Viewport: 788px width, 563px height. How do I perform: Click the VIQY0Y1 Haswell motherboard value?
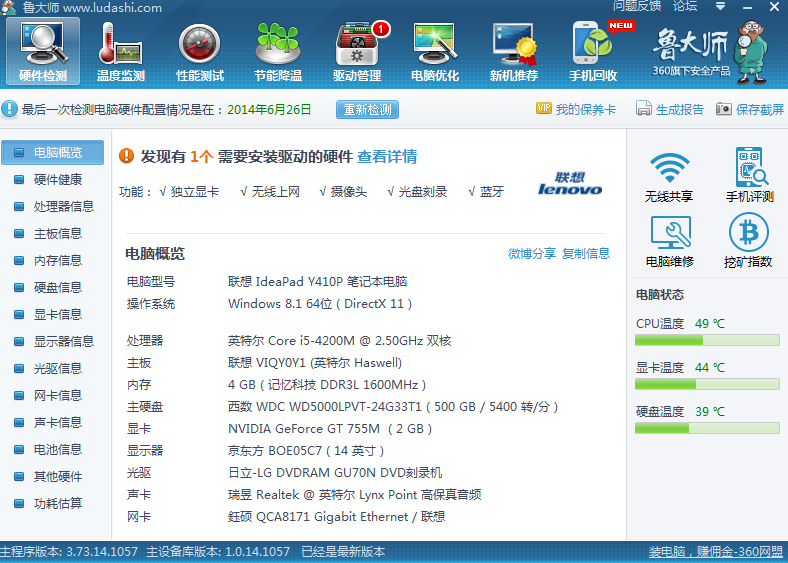click(315, 363)
